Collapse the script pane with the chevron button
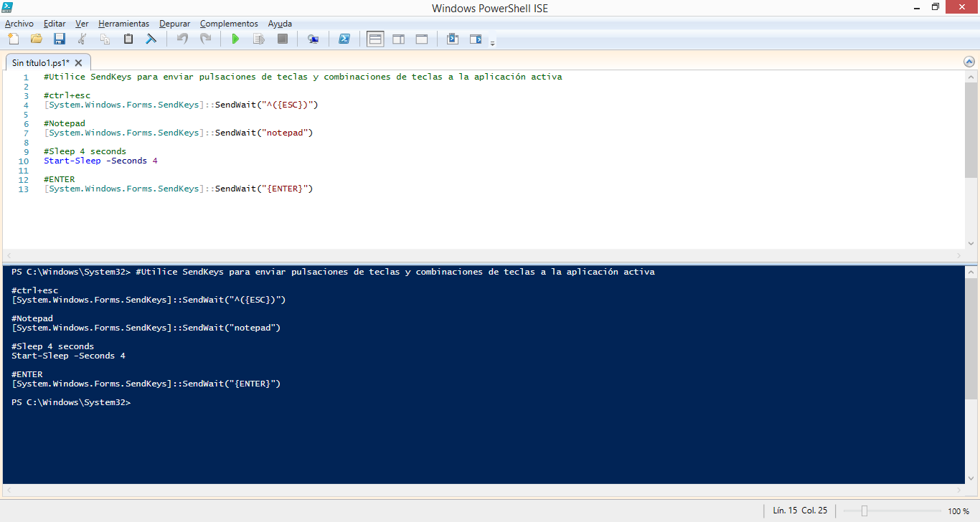 [969, 62]
